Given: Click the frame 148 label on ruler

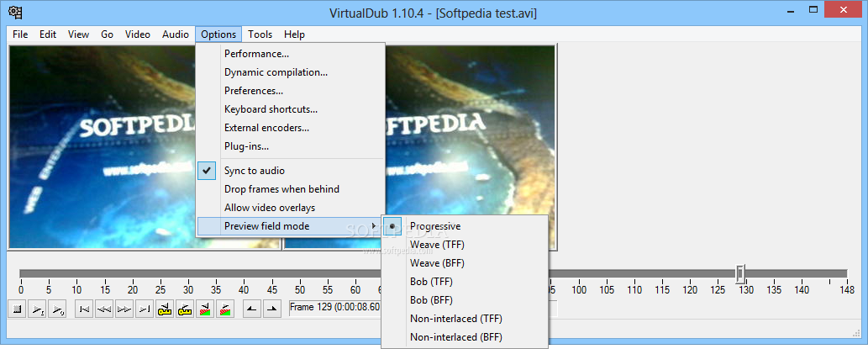Looking at the screenshot, I should 846,290.
